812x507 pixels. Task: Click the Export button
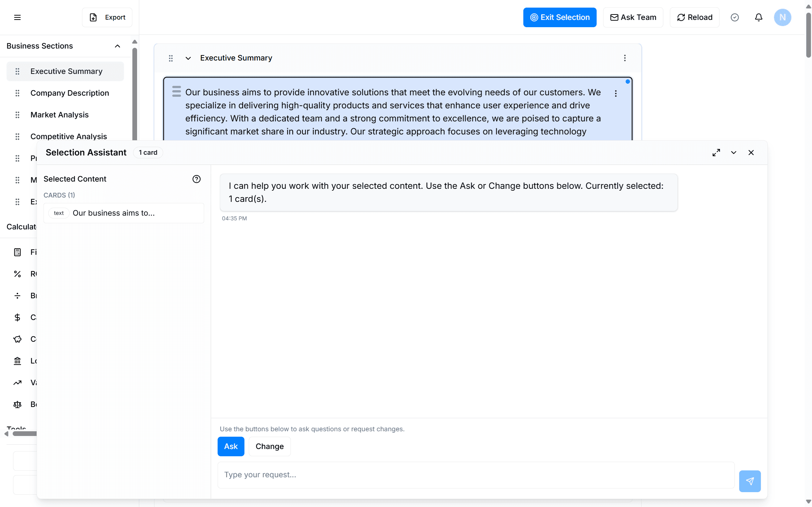(107, 17)
